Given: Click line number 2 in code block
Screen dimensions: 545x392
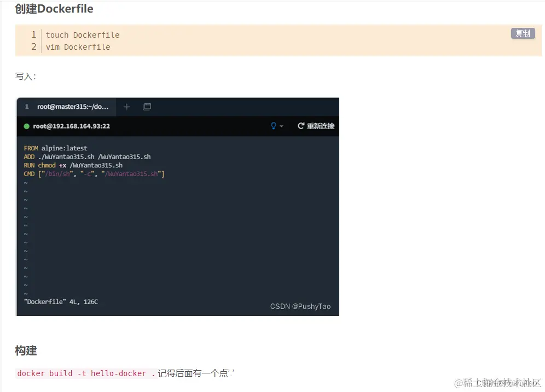Looking at the screenshot, I should [34, 46].
